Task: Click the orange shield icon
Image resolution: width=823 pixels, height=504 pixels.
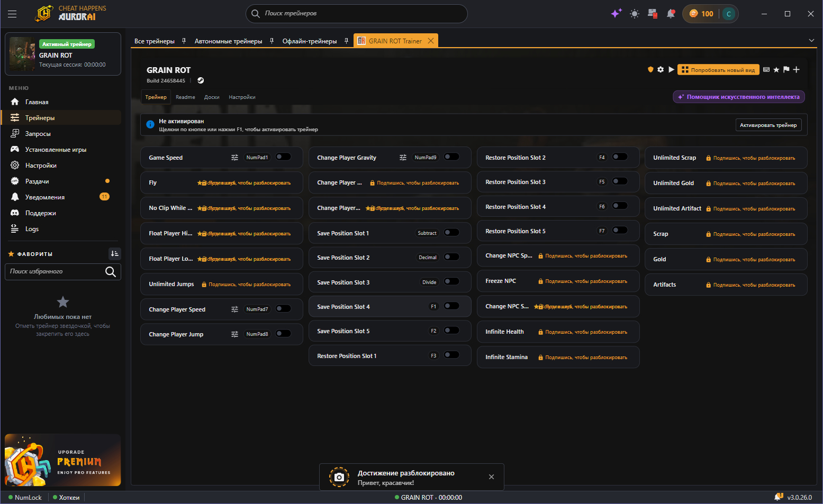Action: click(650, 69)
